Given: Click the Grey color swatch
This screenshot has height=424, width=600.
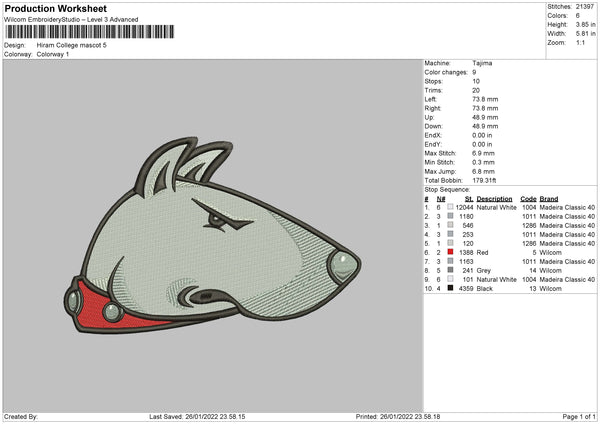Looking at the screenshot, I should coord(450,270).
